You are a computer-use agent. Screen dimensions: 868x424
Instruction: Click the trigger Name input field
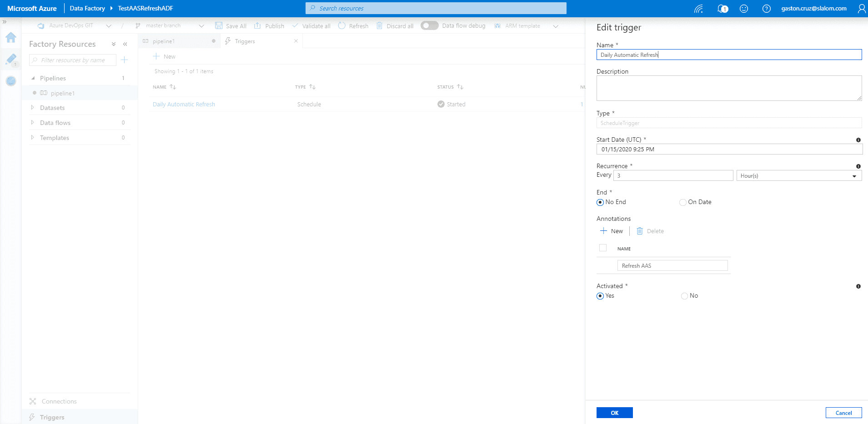point(729,55)
